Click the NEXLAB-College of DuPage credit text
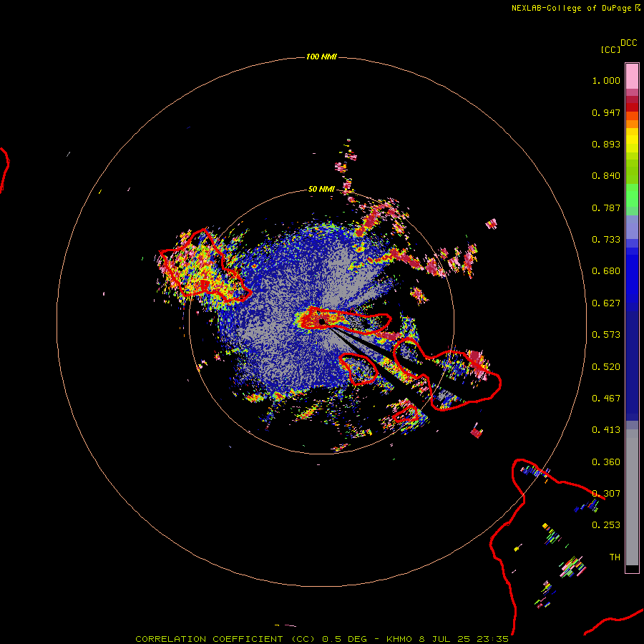Image resolution: width=644 pixels, height=644 pixels. (x=571, y=8)
